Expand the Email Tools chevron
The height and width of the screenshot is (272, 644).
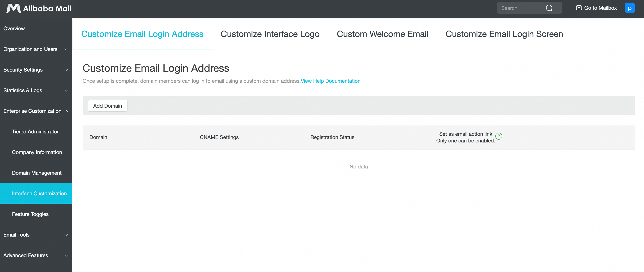point(66,235)
